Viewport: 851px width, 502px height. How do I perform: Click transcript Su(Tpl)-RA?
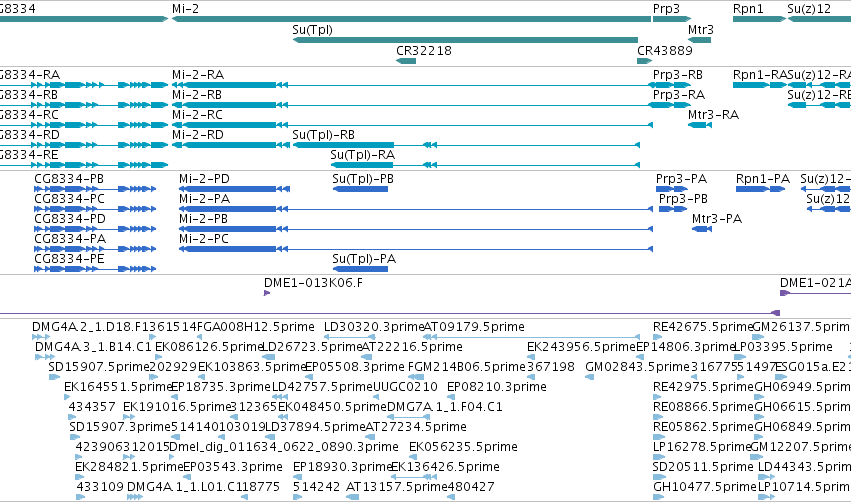point(485,165)
